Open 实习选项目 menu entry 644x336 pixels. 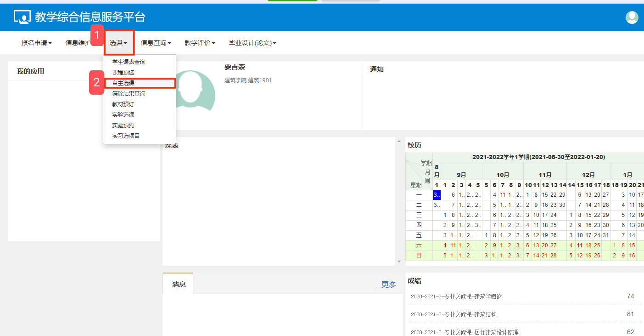point(126,136)
